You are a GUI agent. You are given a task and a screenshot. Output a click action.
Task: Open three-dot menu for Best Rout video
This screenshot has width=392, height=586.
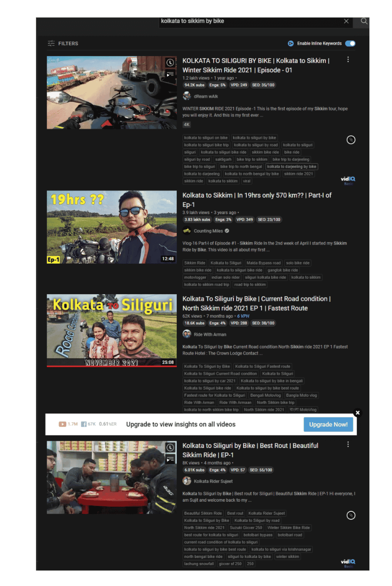click(x=348, y=444)
